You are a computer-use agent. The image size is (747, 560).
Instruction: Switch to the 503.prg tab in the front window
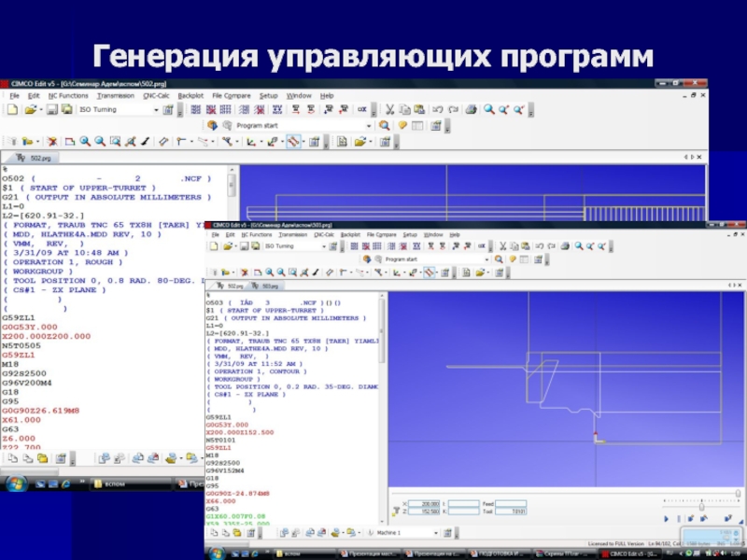pos(270,287)
